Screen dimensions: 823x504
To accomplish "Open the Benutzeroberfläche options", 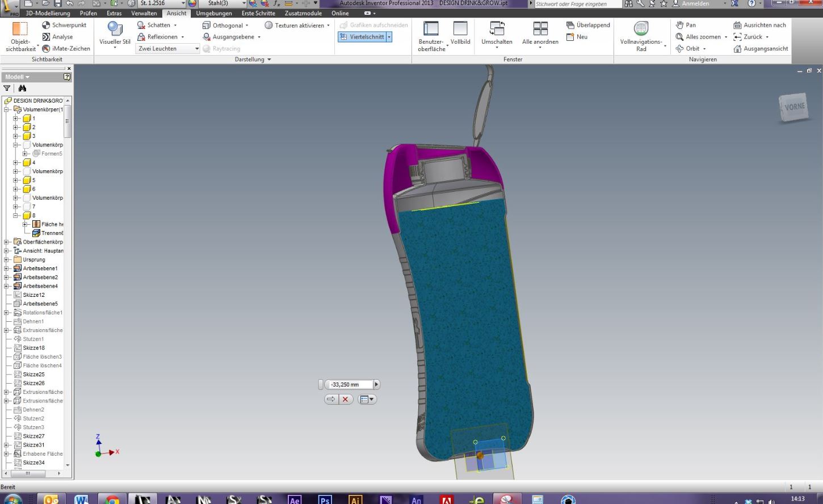I will (432, 37).
